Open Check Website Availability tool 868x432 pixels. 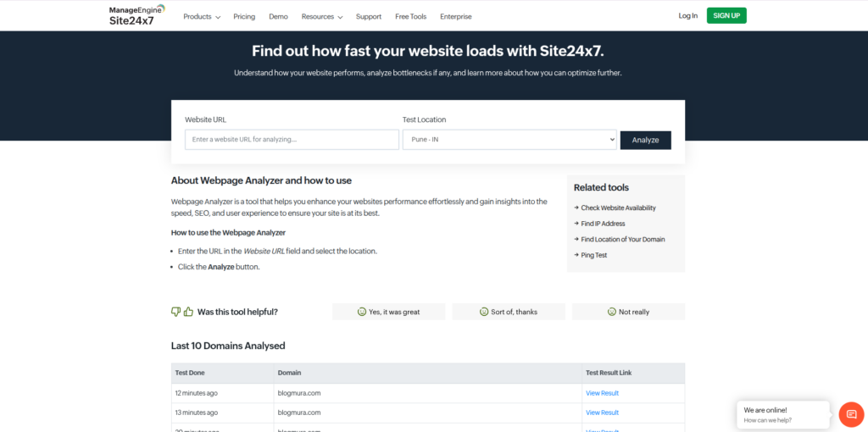[618, 208]
